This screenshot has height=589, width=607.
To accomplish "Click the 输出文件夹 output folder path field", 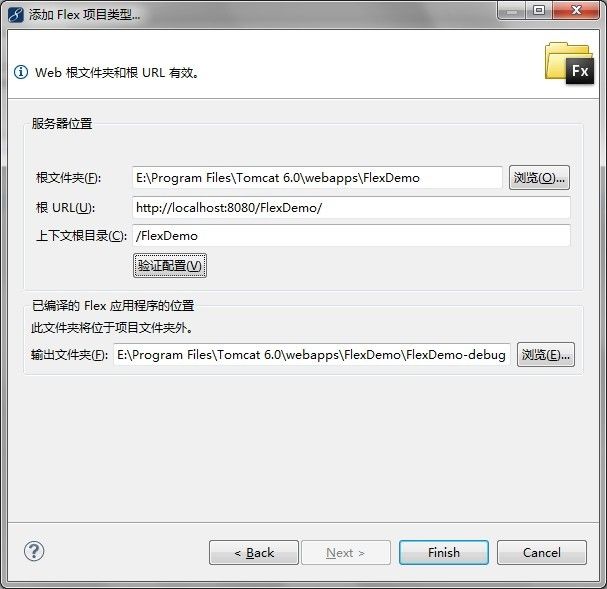I will (312, 354).
